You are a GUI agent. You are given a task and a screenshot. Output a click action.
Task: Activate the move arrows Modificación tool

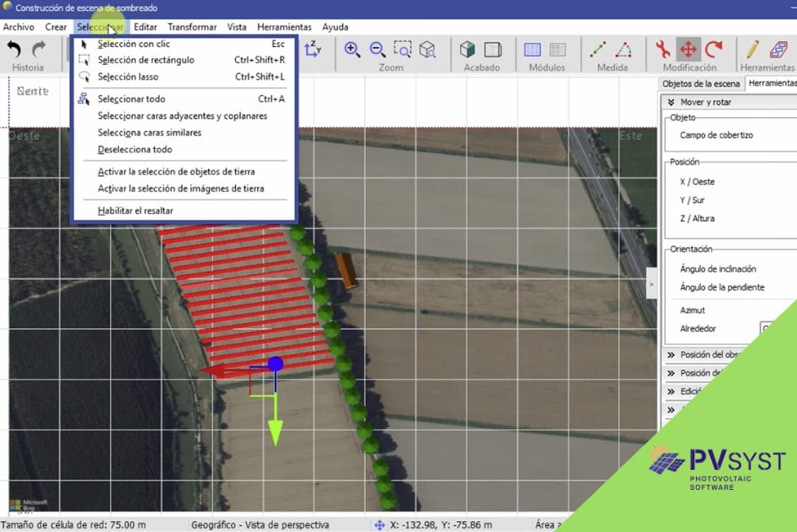(x=688, y=49)
